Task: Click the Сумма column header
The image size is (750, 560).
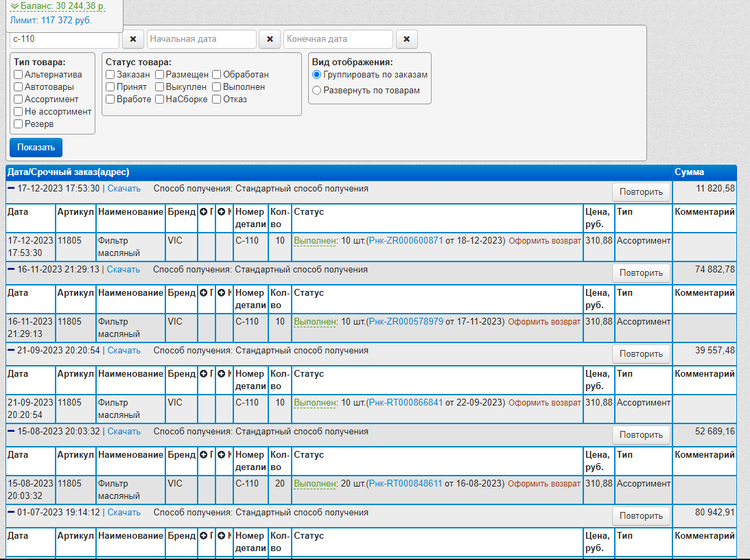Action: 704,172
